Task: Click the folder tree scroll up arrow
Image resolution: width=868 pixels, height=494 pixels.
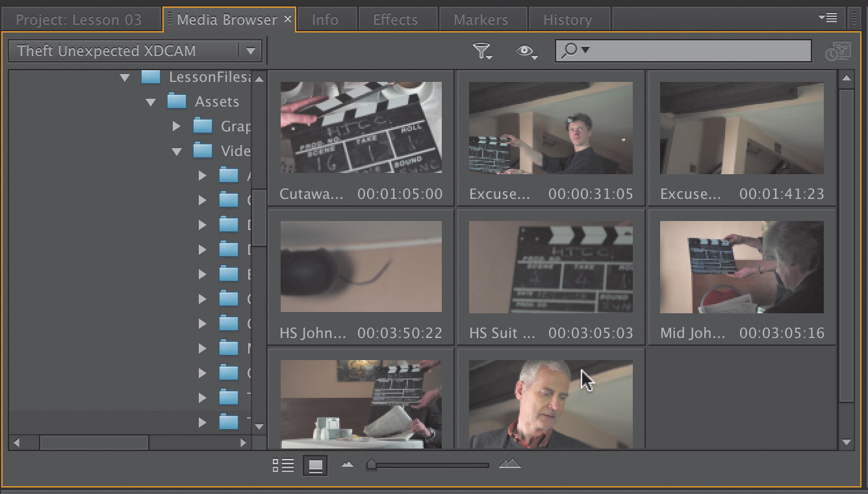Action: click(259, 79)
